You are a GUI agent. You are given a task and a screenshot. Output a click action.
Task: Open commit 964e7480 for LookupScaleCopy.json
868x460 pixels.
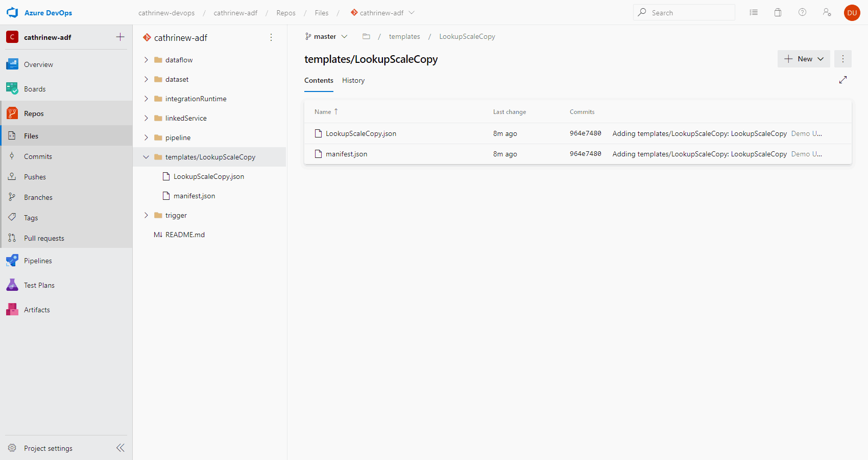click(585, 133)
